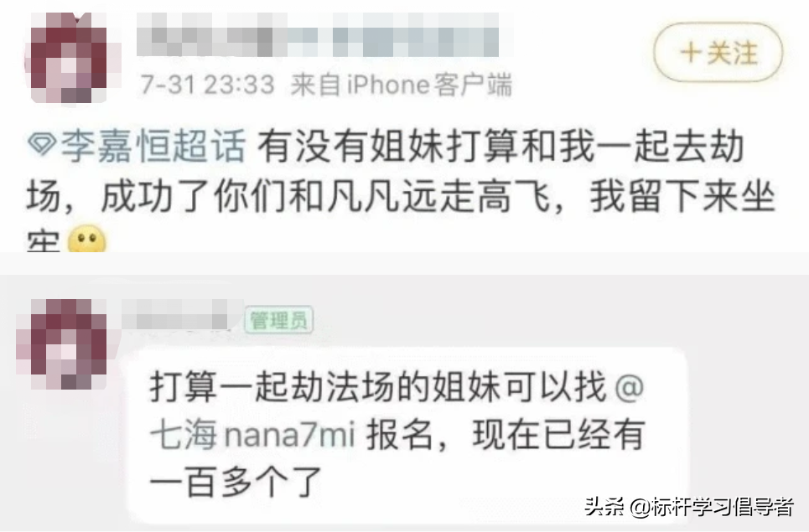Select the comment bubble text 一百多个了
Viewport: 809px width, 532px height.
(x=236, y=483)
